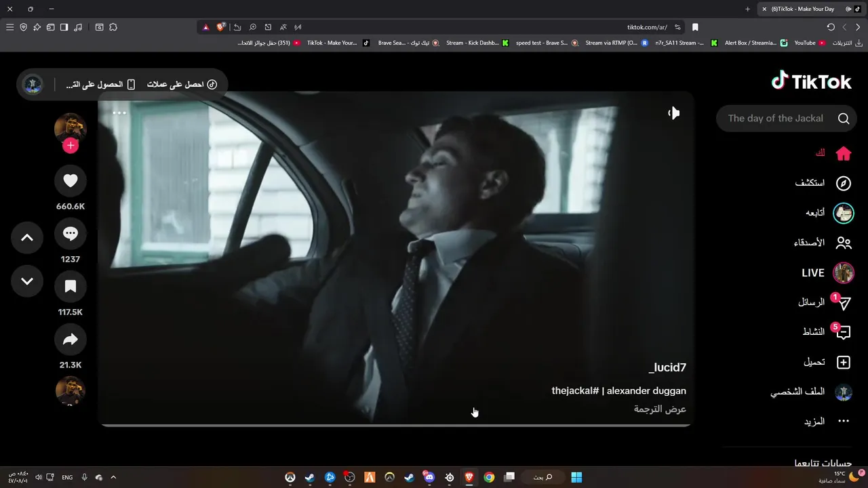Open the sound disc avatar below share
The height and width of the screenshot is (488, 868).
click(71, 391)
